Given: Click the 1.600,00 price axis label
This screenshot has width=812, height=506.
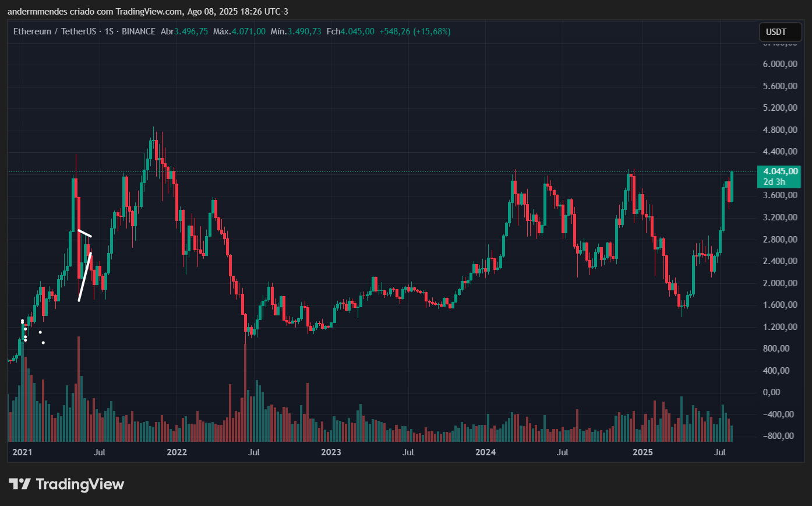Looking at the screenshot, I should 779,305.
